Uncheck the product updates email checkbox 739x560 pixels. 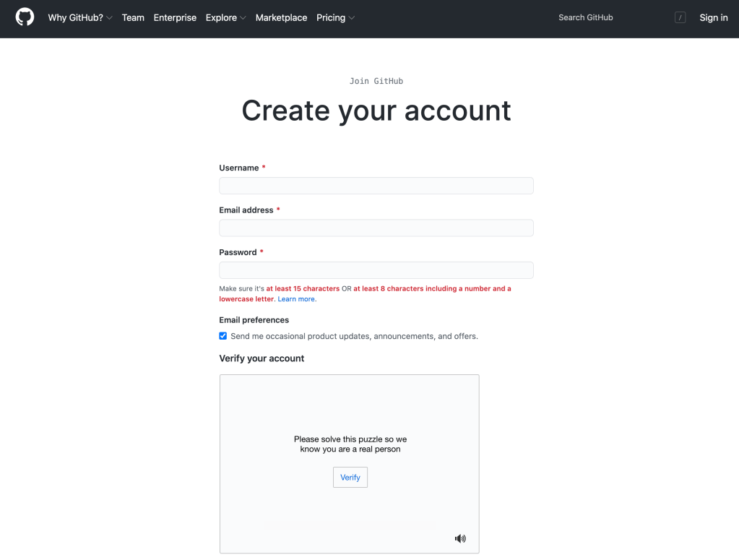point(223,336)
